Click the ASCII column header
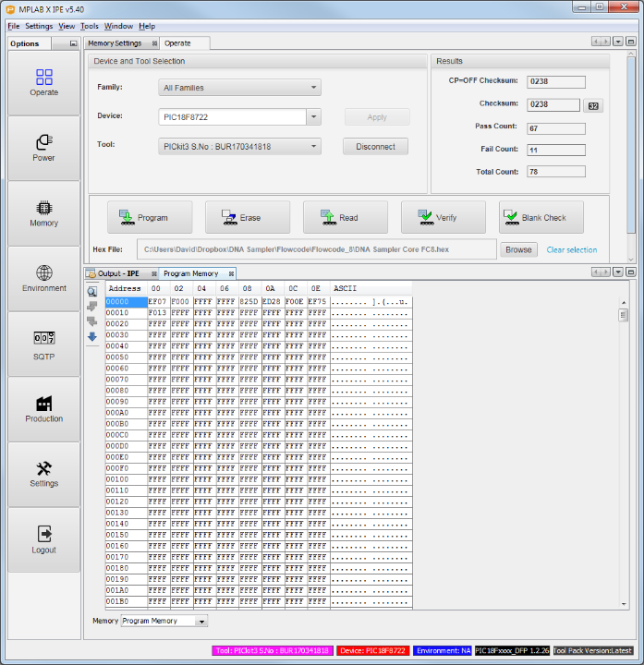This screenshot has height=665, width=644. [x=371, y=288]
